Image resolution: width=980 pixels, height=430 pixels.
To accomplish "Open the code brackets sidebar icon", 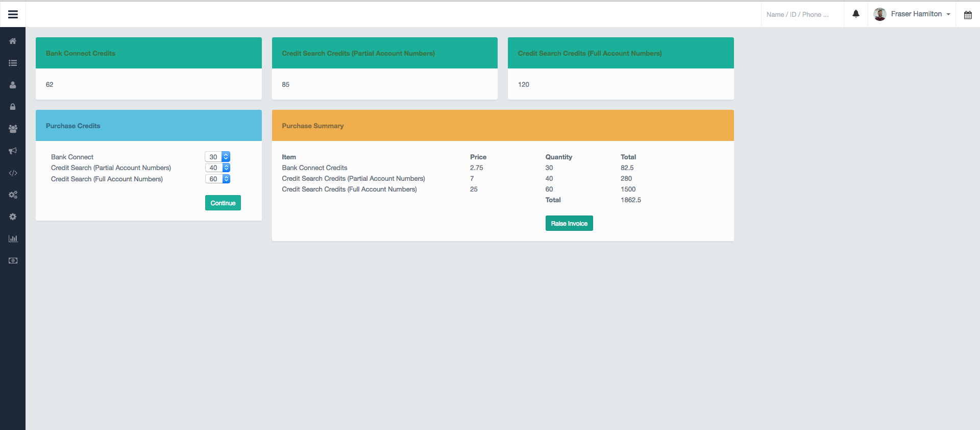I will coord(13,173).
